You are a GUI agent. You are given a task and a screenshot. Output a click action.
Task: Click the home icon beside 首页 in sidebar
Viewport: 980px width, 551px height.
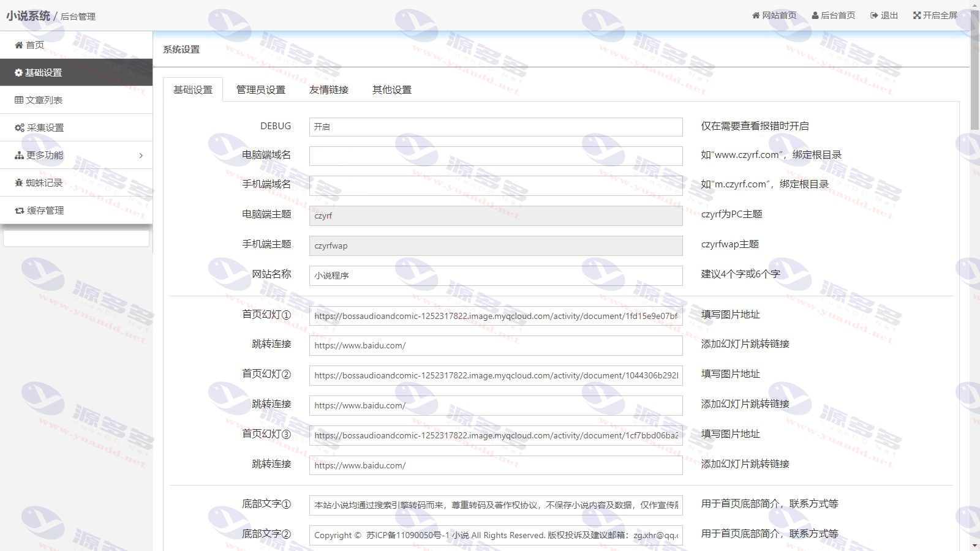pyautogui.click(x=19, y=45)
